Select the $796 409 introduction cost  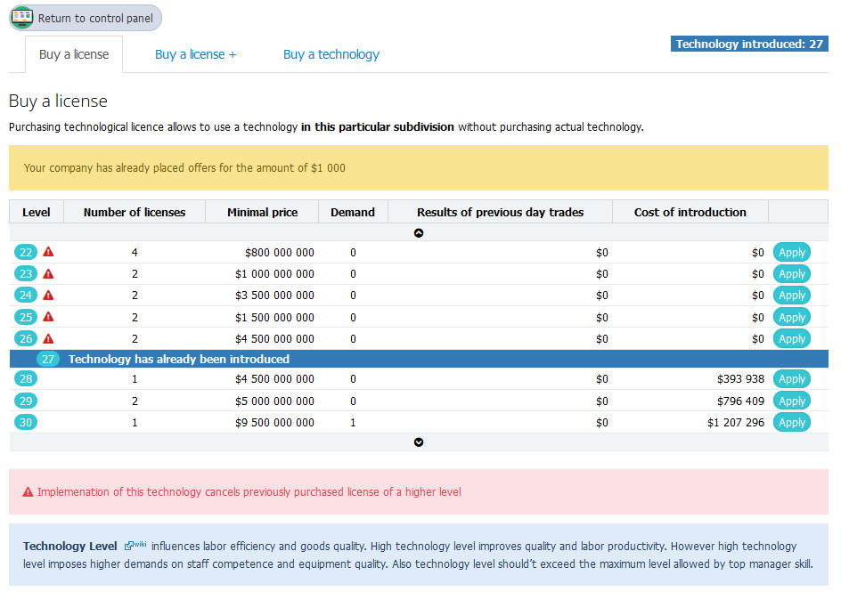(x=740, y=401)
